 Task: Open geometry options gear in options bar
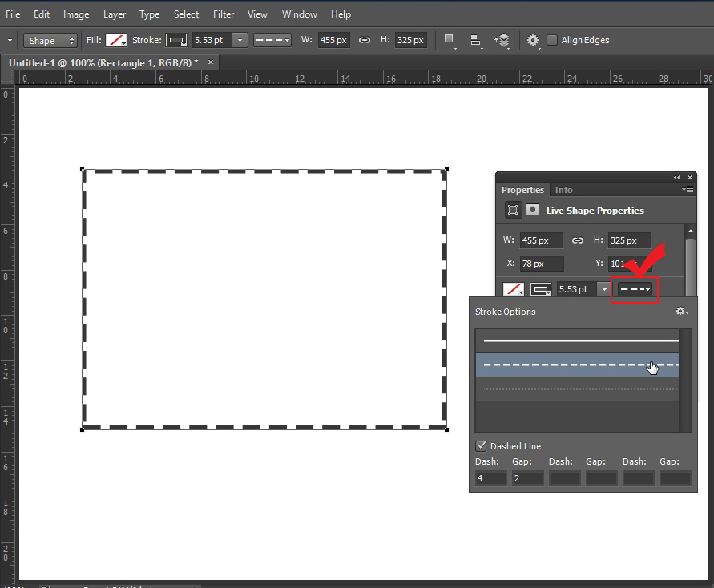533,41
